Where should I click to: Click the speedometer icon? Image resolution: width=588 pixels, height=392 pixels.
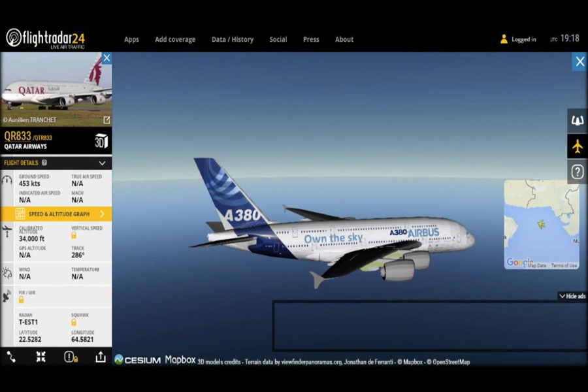point(7,180)
